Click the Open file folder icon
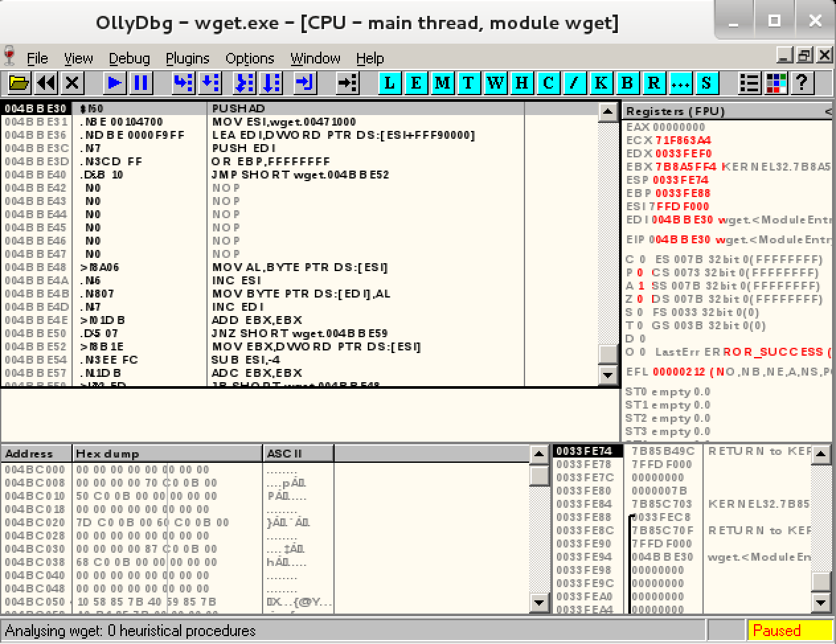Viewport: 836px width, 644px height. coord(19,83)
